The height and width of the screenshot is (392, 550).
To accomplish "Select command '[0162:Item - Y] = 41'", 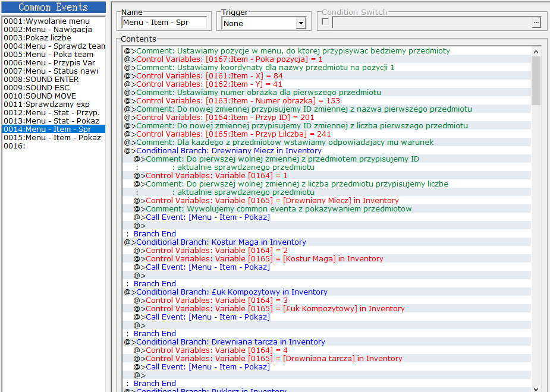I will 327,84.
